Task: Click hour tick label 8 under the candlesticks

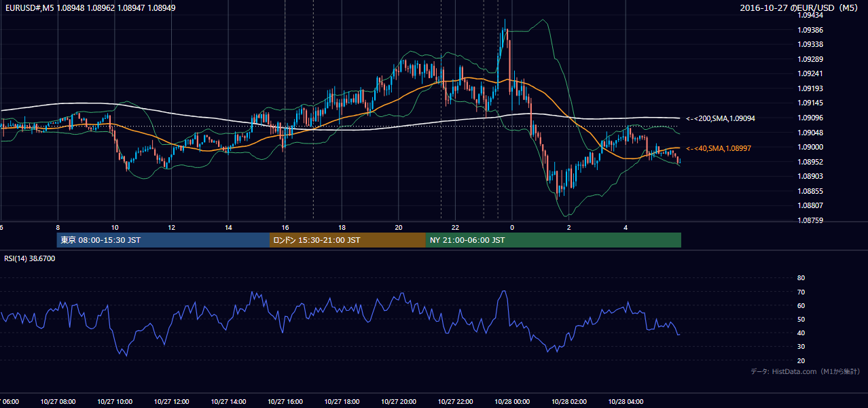Action: [x=58, y=228]
